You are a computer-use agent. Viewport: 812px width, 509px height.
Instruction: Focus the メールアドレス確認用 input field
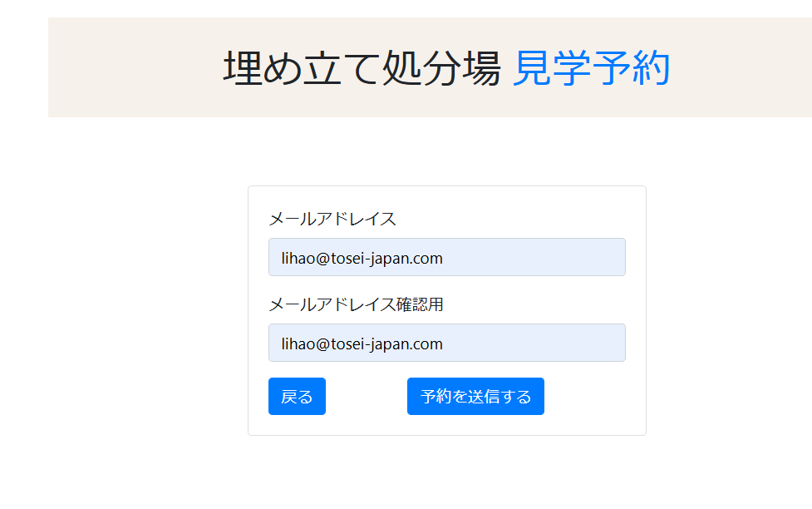click(446, 343)
